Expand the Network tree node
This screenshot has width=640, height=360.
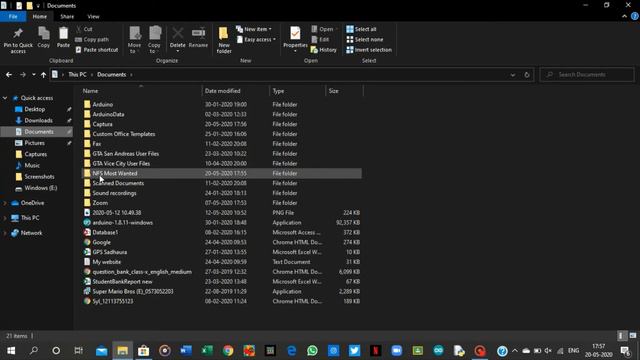[x=5, y=233]
